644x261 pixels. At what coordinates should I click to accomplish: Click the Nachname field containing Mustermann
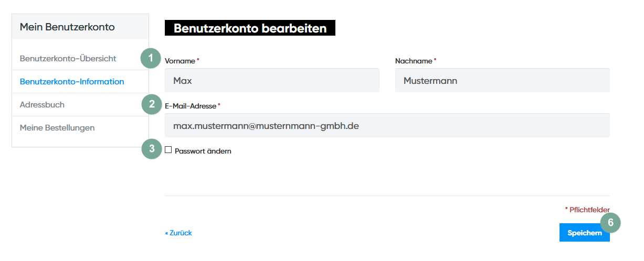click(502, 80)
